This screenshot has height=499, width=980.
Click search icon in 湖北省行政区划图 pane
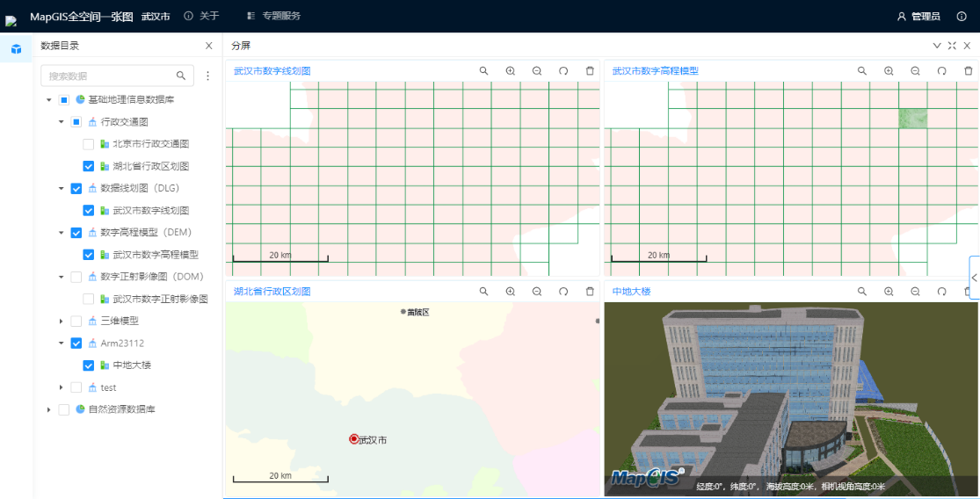pyautogui.click(x=483, y=291)
